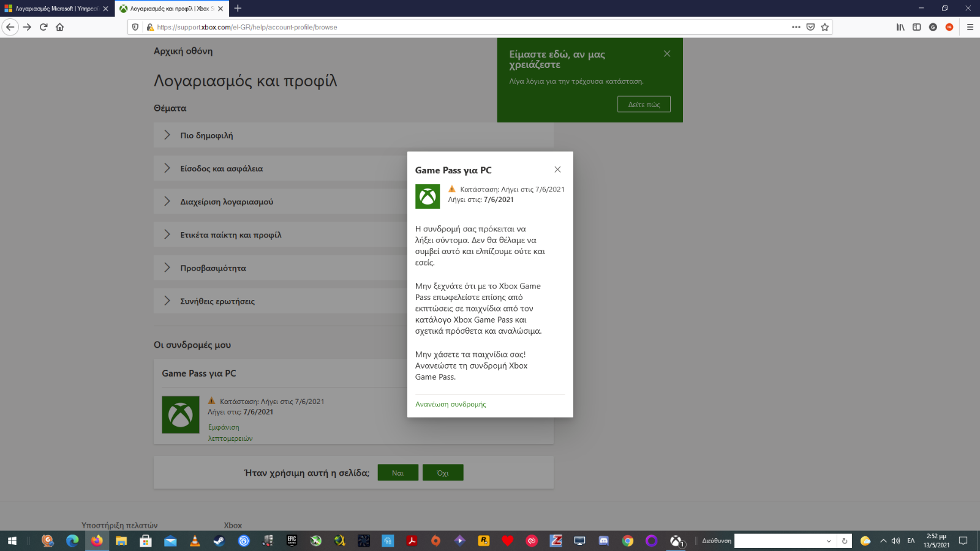Answer Ναι to page helpfulness
Screen dimensions: 980x551
coord(398,473)
